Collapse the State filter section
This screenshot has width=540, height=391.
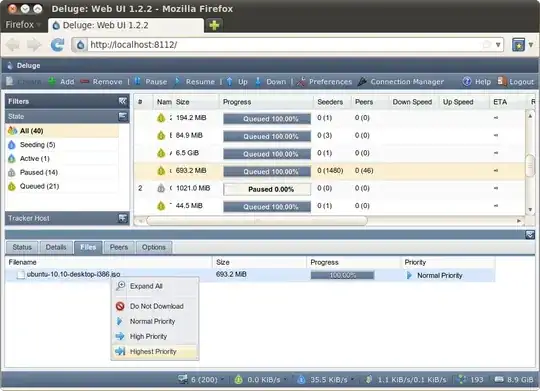coord(123,116)
